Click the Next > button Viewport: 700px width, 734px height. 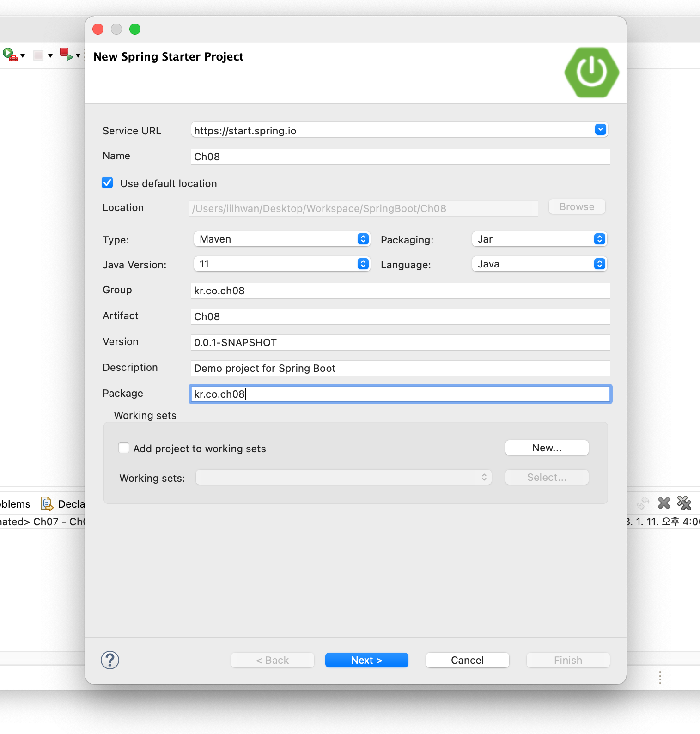(367, 660)
